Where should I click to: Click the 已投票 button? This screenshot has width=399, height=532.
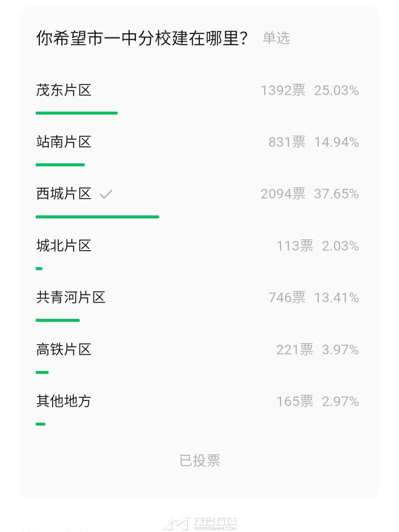[199, 461]
